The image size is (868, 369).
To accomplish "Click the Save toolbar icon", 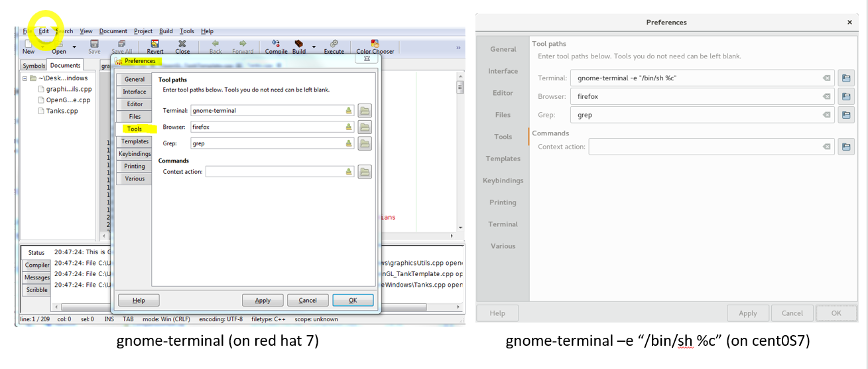I will (x=94, y=46).
